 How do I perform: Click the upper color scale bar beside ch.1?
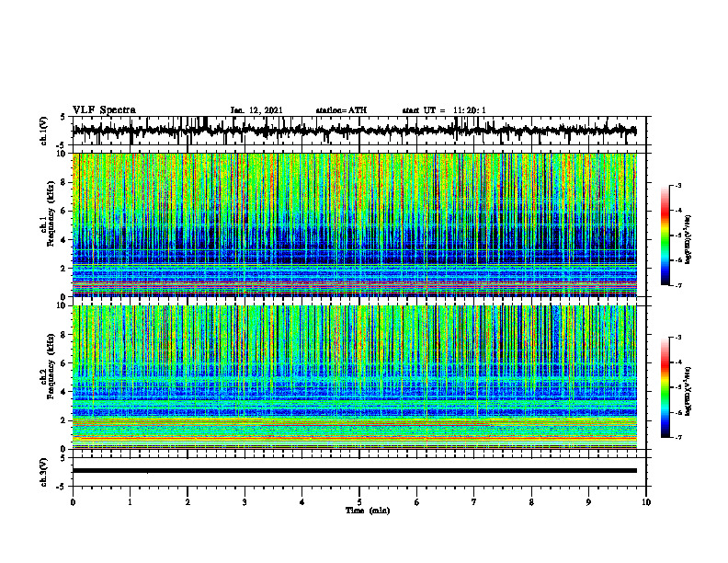665,236
